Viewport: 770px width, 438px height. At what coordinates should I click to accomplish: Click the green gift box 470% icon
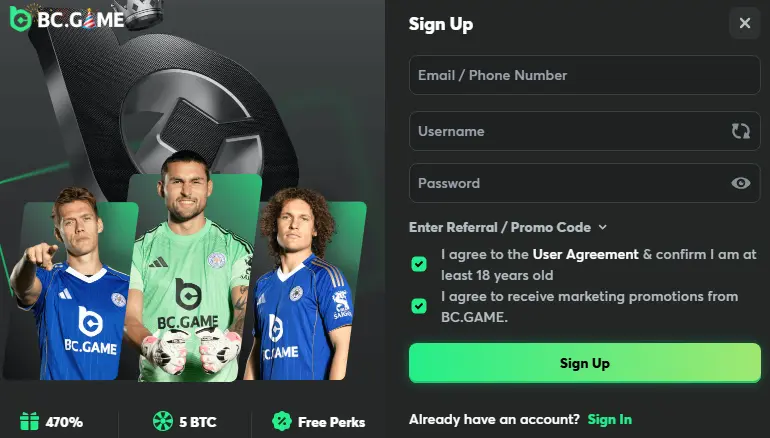coord(29,421)
